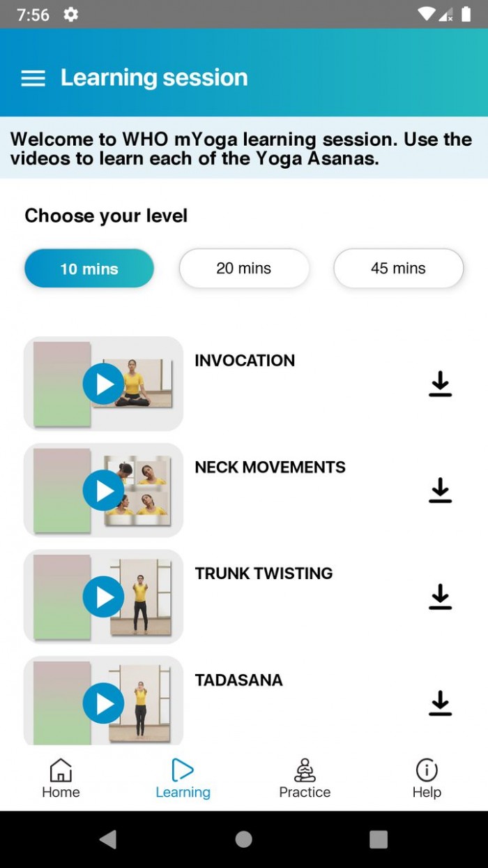Tap the TADASANA title text

(238, 680)
